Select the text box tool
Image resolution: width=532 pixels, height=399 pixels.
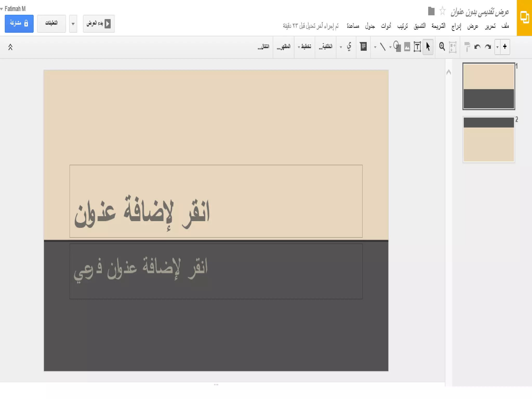click(x=417, y=47)
